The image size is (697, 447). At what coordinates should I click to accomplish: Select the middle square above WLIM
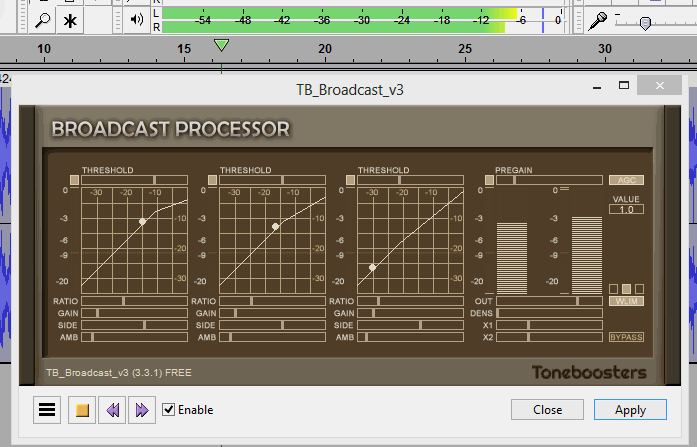click(x=626, y=289)
